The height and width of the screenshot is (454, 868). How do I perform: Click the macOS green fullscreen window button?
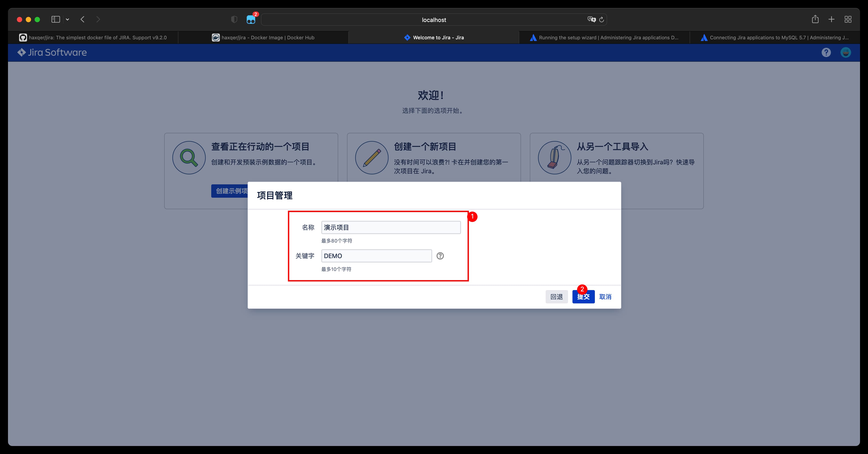coord(37,20)
